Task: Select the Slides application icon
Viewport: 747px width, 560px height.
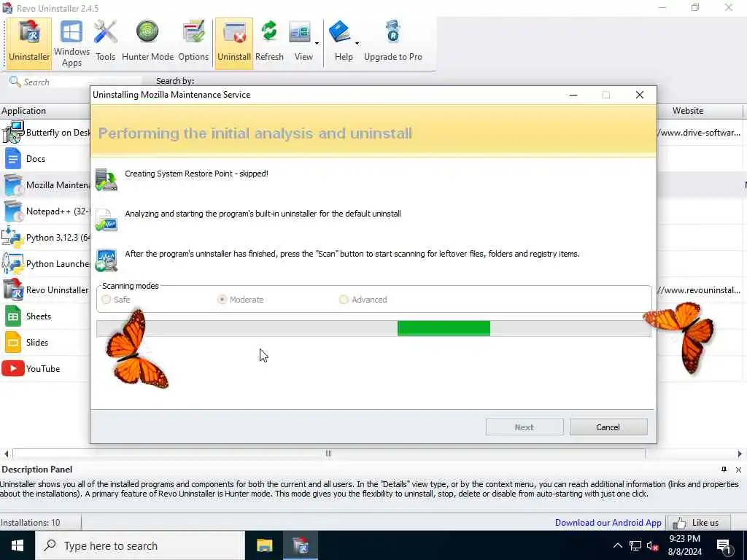Action: coord(12,343)
